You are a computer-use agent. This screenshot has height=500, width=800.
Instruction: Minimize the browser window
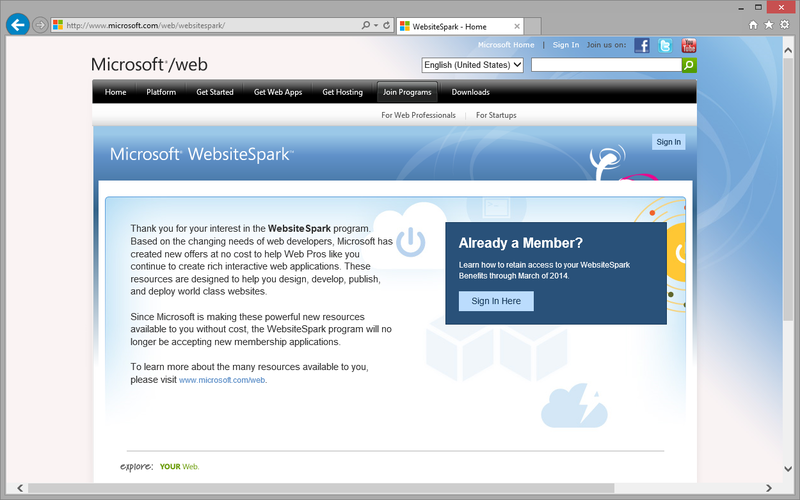[741, 8]
